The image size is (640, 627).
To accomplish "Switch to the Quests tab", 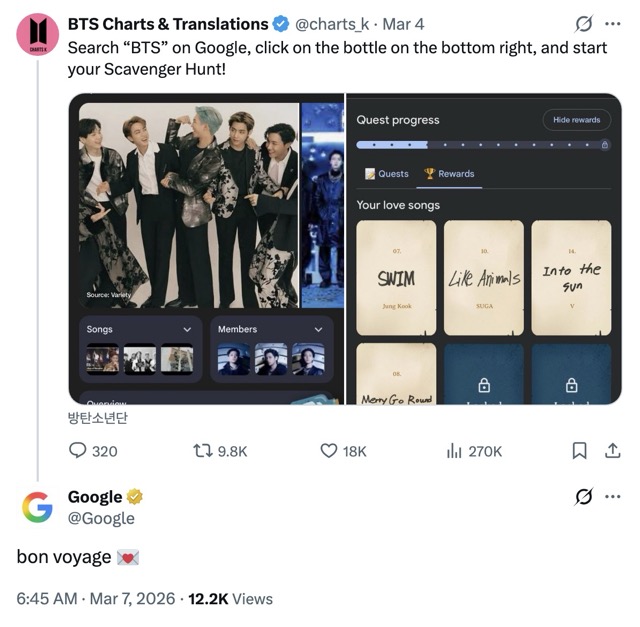I will tap(386, 174).
